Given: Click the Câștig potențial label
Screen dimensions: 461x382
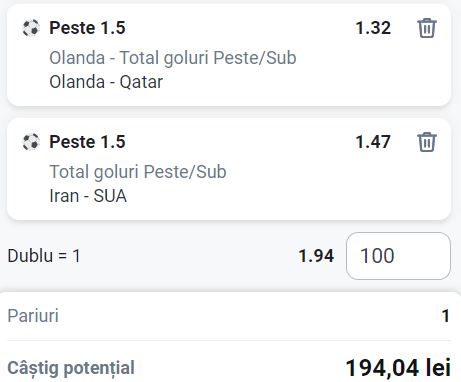Looking at the screenshot, I should 71,368.
